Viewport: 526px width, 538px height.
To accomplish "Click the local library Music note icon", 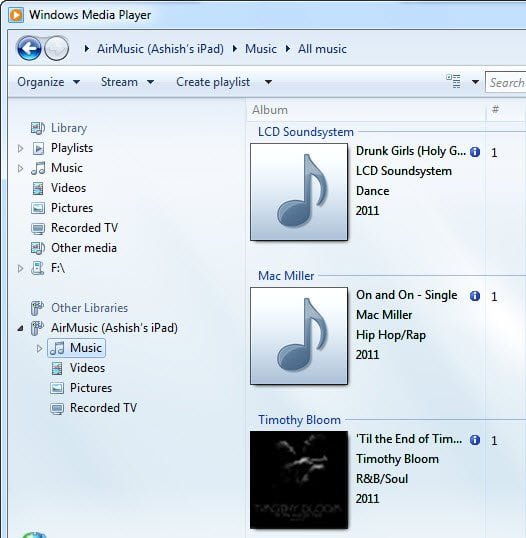I will tap(38, 168).
